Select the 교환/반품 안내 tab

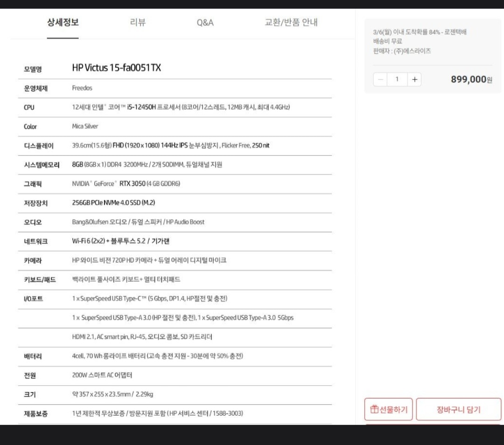tap(291, 22)
